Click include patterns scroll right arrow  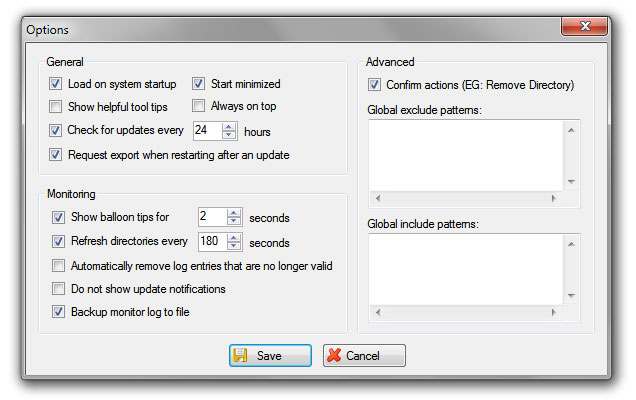click(x=554, y=312)
